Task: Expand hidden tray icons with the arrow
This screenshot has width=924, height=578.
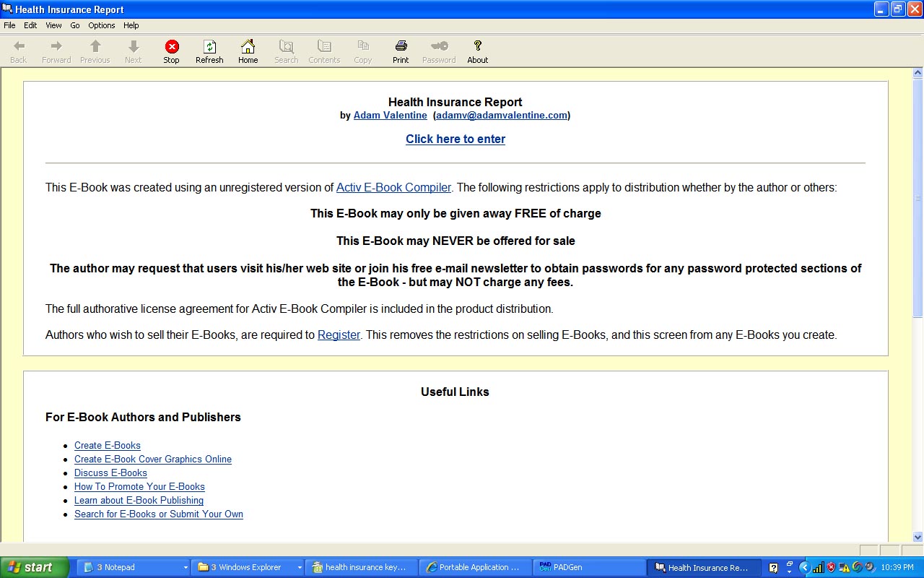Action: pyautogui.click(x=804, y=568)
